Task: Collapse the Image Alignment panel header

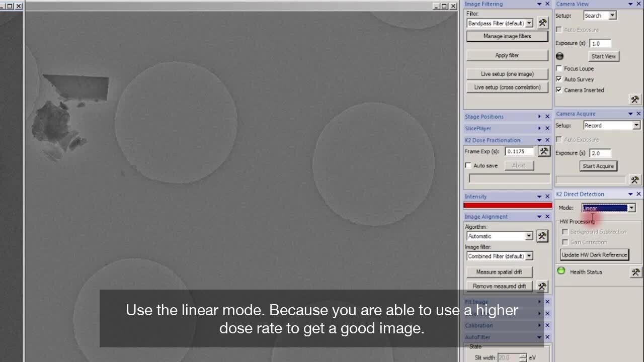Action: click(x=539, y=217)
